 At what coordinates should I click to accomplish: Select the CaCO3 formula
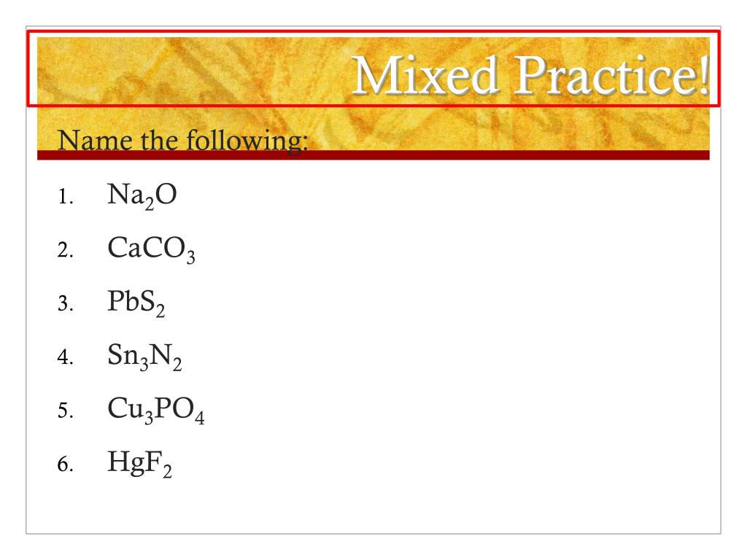151,249
